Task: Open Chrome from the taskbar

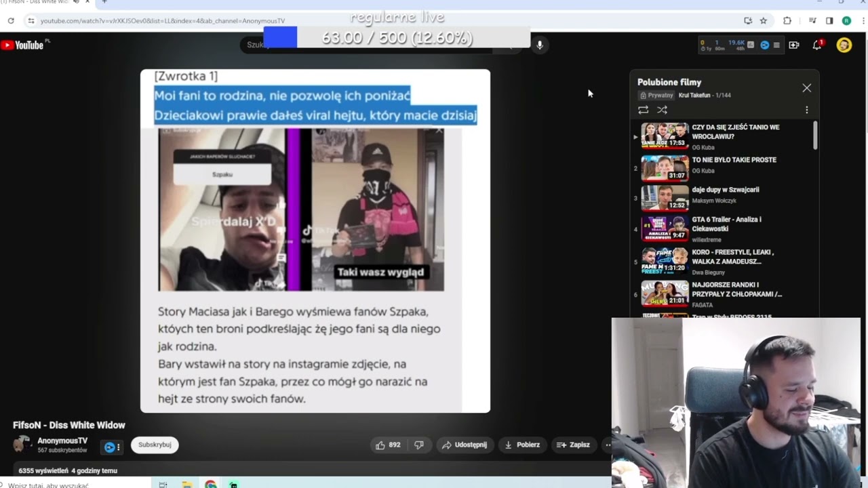Action: [x=211, y=485]
